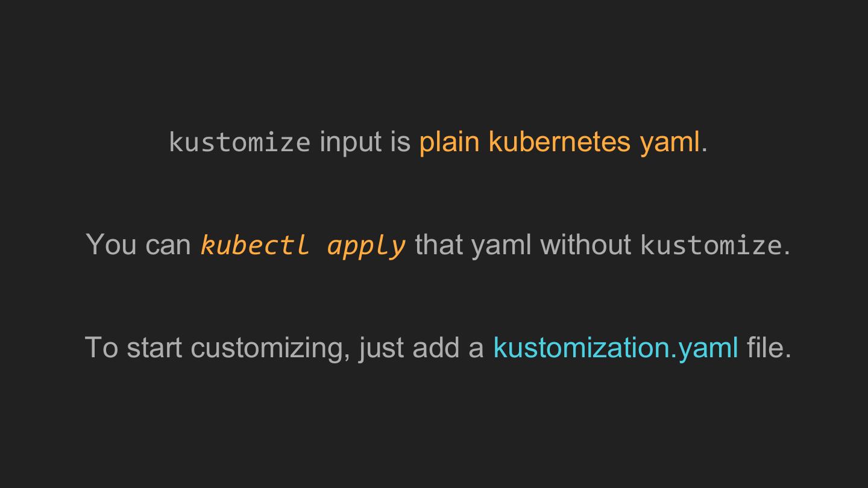Click orange "yaml" on the first line
868x488 pixels.
[670, 142]
